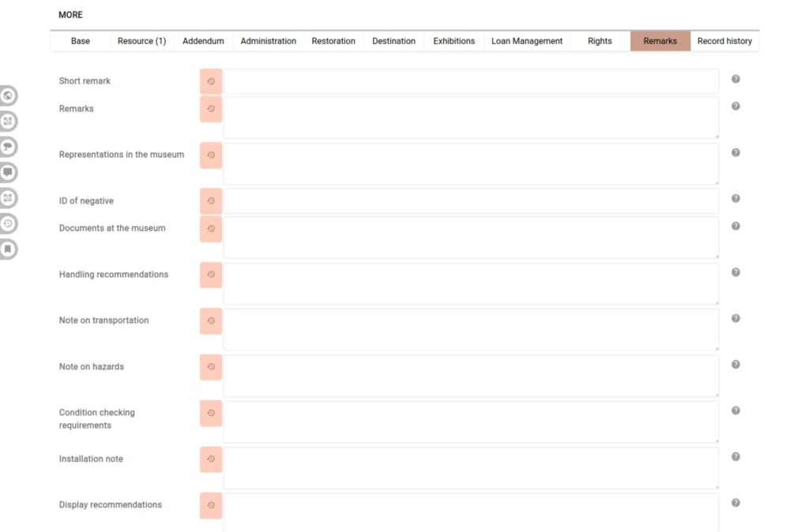Show help for Documents at the museum

point(736,227)
